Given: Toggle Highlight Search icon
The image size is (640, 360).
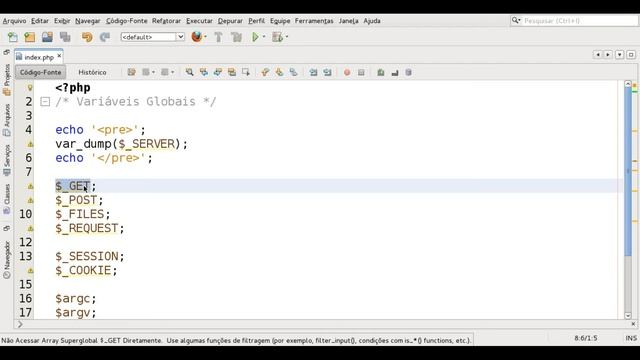Looking at the screenshot, I should [232, 72].
